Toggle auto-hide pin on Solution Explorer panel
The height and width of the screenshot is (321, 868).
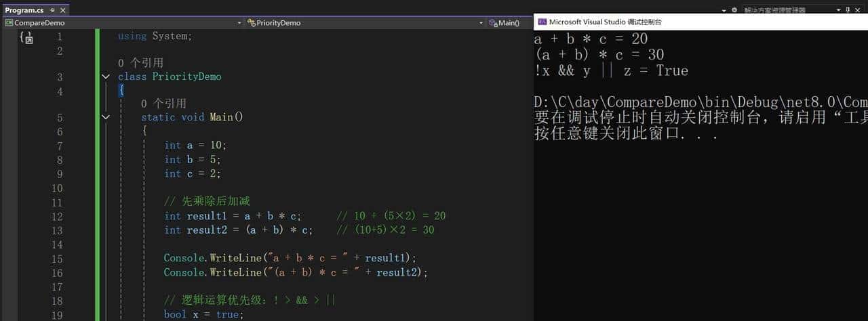pyautogui.click(x=848, y=10)
